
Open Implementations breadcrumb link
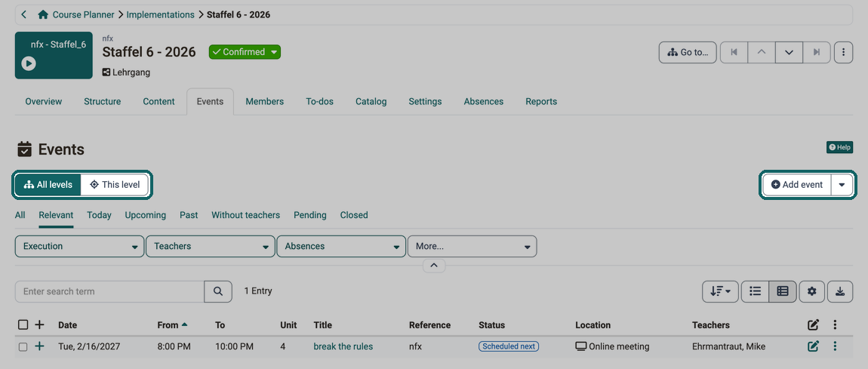point(161,15)
